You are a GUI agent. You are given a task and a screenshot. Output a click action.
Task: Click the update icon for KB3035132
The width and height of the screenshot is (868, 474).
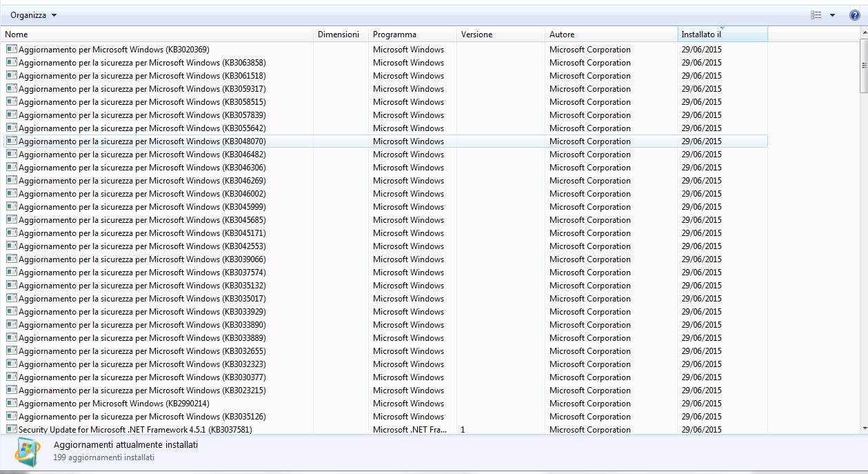11,285
